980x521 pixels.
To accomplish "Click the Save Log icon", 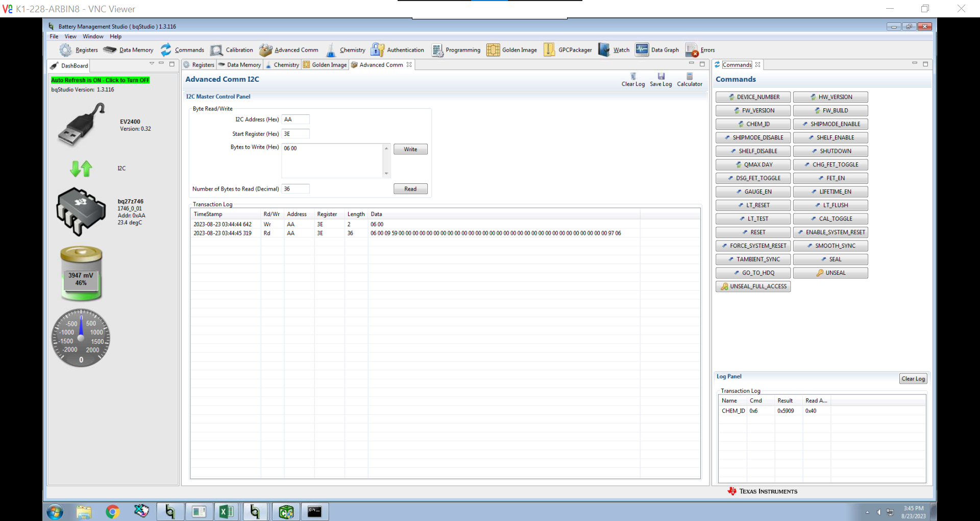I will coord(660,77).
